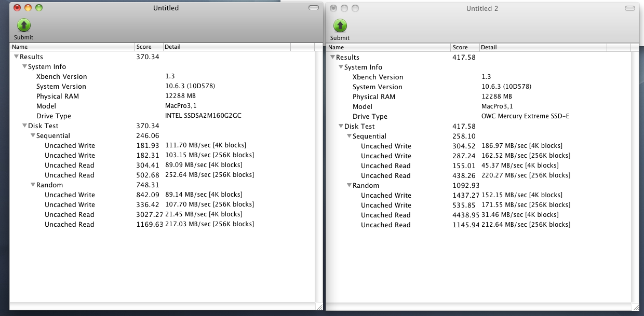Select row with 217.03 MB/sec 256K blocks
This screenshot has width=644, height=316.
tap(162, 224)
